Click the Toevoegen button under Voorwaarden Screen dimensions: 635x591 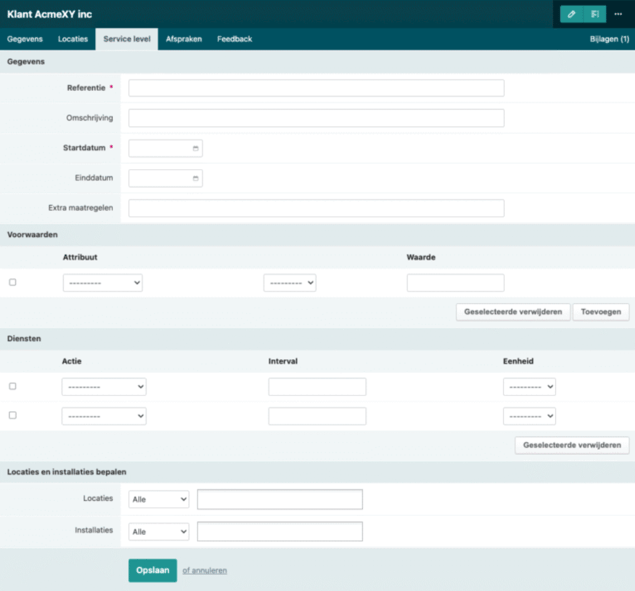click(601, 312)
